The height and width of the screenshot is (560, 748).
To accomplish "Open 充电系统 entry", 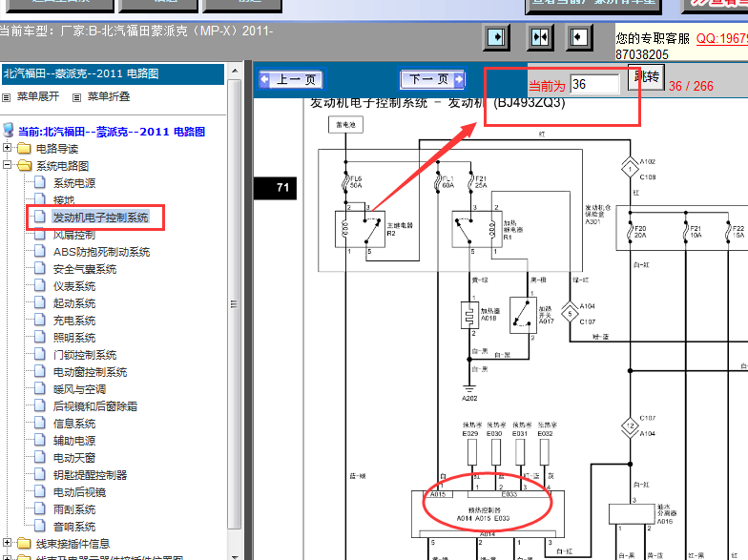I will [x=74, y=321].
